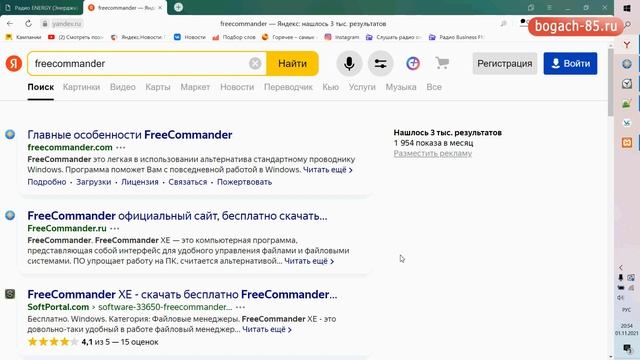This screenshot has height=360, width=640.
Task: Open search settings sliders icon
Action: [380, 63]
